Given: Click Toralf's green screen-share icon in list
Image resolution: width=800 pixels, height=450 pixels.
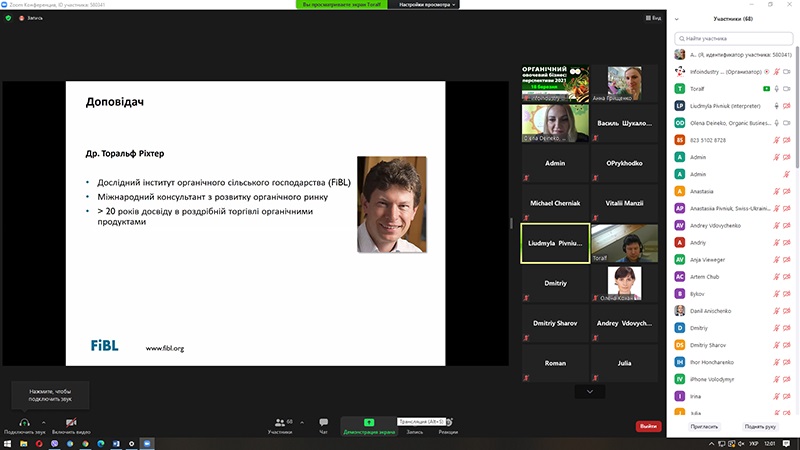Looking at the screenshot, I should click(x=766, y=89).
